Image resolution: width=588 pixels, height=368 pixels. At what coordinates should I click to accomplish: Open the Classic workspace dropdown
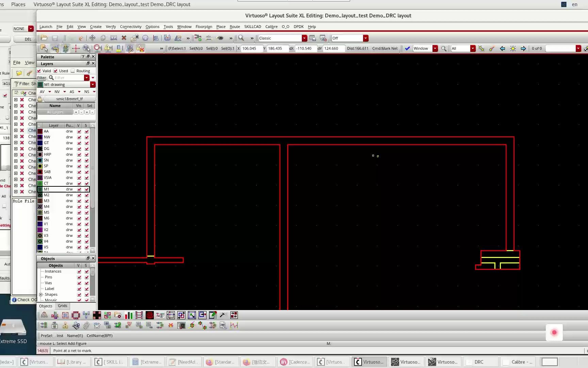(x=305, y=38)
